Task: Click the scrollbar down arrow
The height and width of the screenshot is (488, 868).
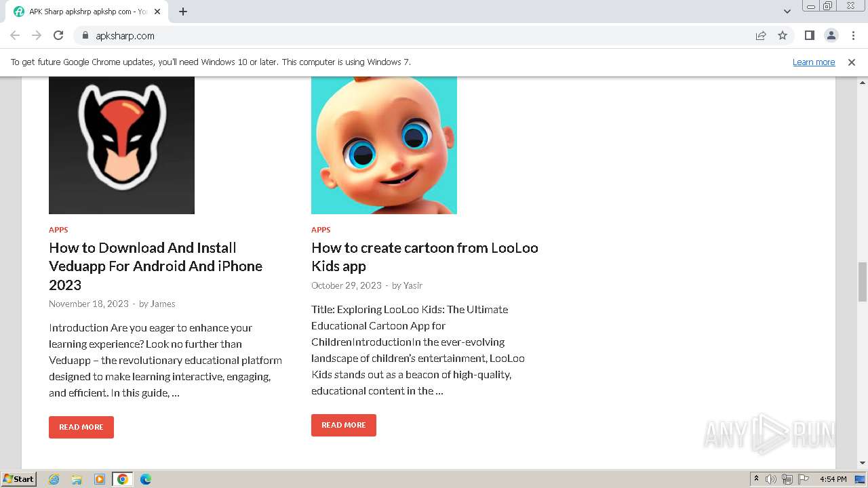Action: coord(863,464)
